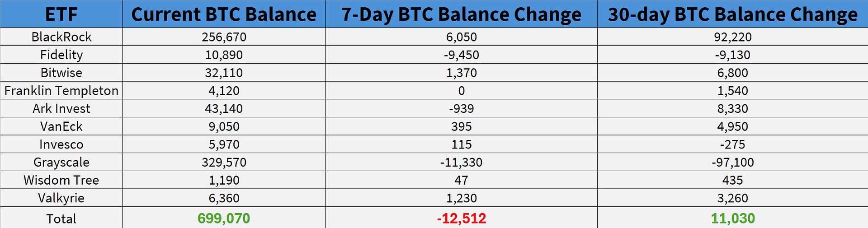Select the green total balance 699,070
Screen dimensions: 868x228
[224, 219]
